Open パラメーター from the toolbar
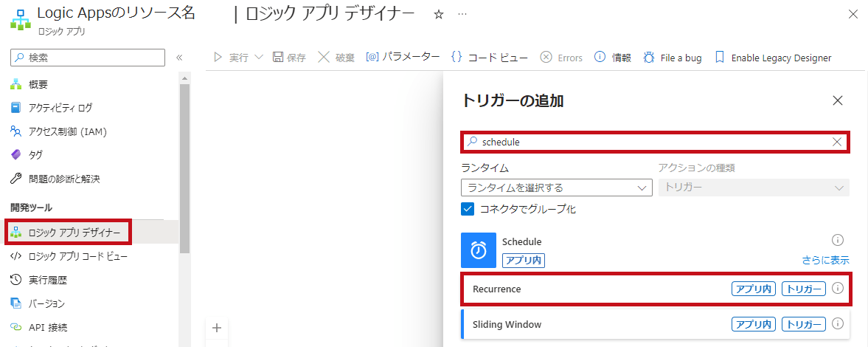The height and width of the screenshot is (347, 868). [403, 58]
